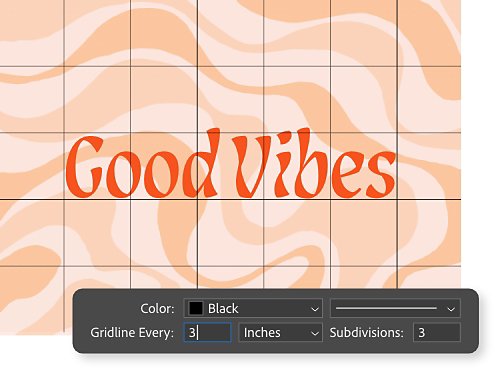
Task: Click the chevron beside Inches
Action: [315, 333]
